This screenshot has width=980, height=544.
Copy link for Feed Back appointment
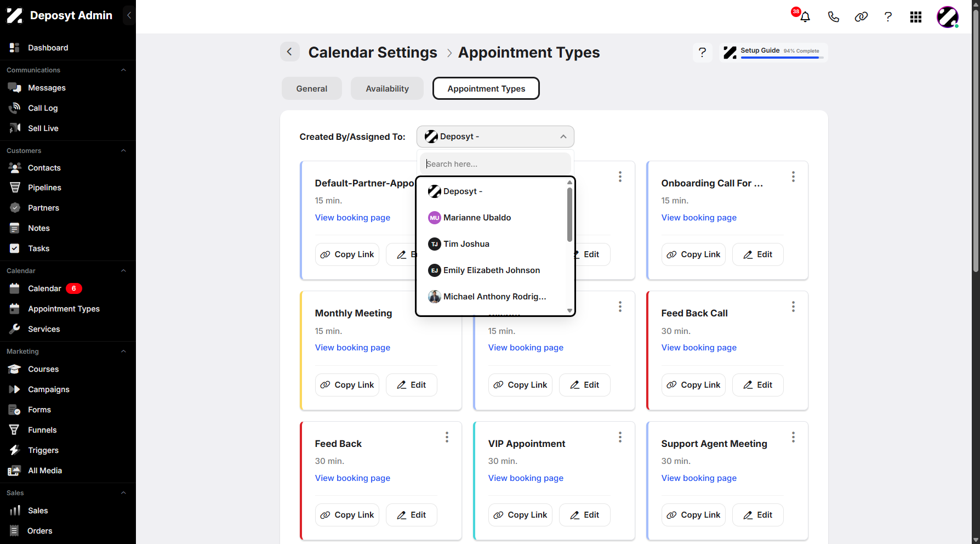tap(347, 515)
